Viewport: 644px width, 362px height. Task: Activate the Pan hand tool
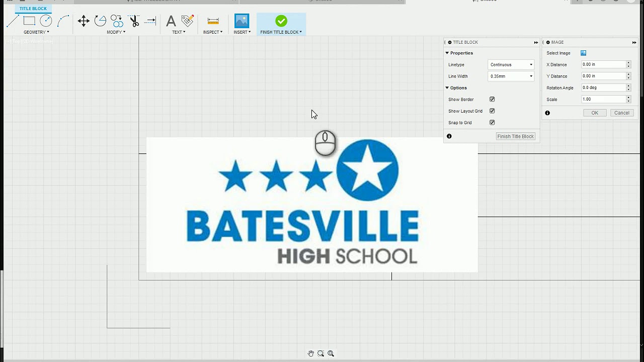(311, 353)
